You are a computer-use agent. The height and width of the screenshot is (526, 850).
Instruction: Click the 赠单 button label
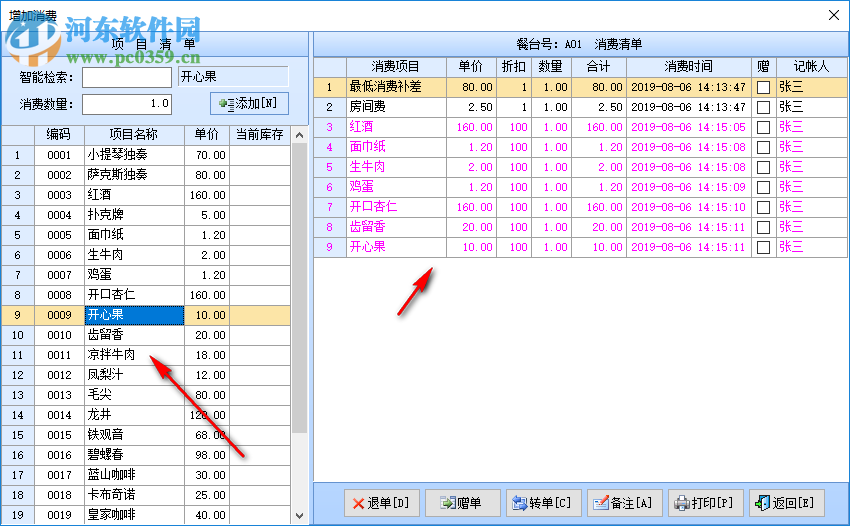(x=469, y=503)
